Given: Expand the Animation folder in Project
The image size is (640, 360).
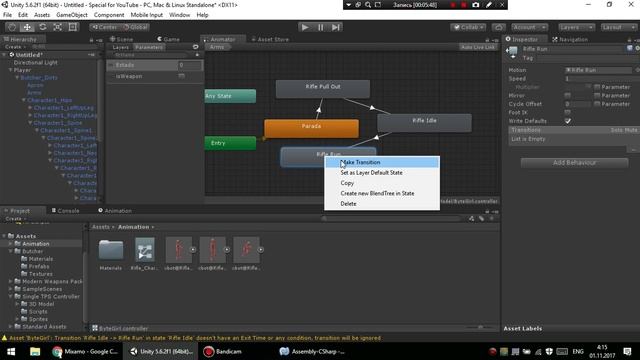Looking at the screenshot, I should (x=11, y=244).
